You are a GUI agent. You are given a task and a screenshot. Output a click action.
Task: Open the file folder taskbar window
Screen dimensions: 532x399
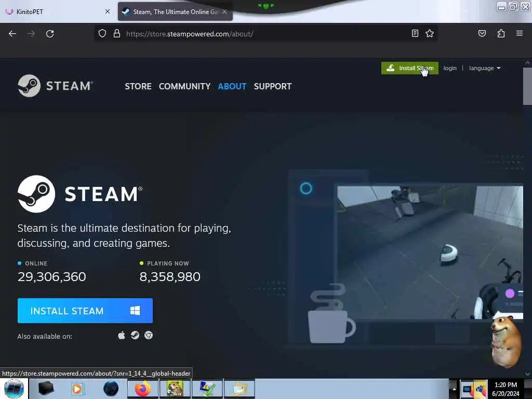(239, 389)
